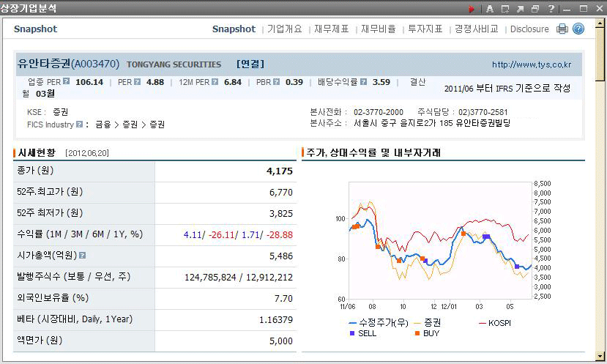Screen dimensions: 607x364
Task: Print the page with the printer icon
Action: tap(562, 29)
